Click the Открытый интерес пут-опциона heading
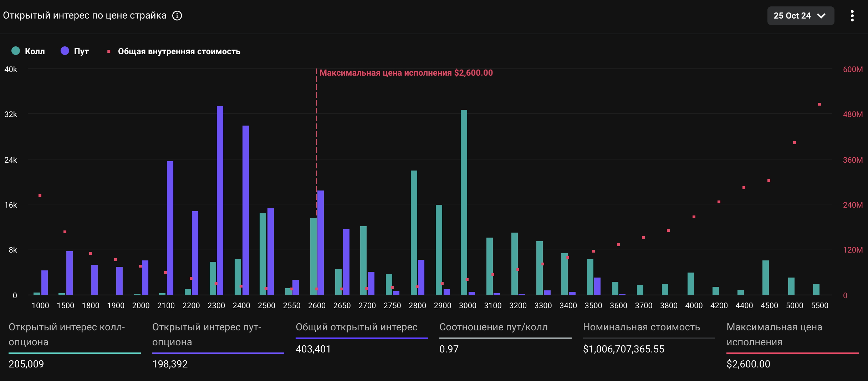 [207, 334]
